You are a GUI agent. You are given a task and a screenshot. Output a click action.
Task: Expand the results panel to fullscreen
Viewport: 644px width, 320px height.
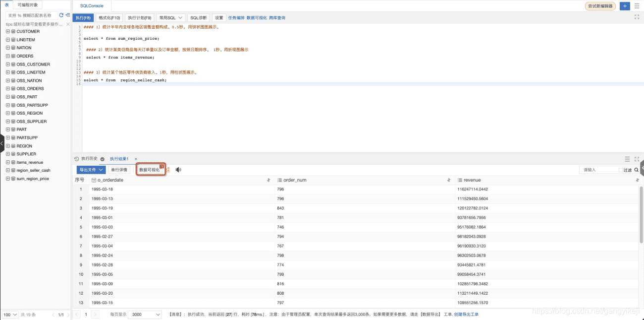pos(637,159)
